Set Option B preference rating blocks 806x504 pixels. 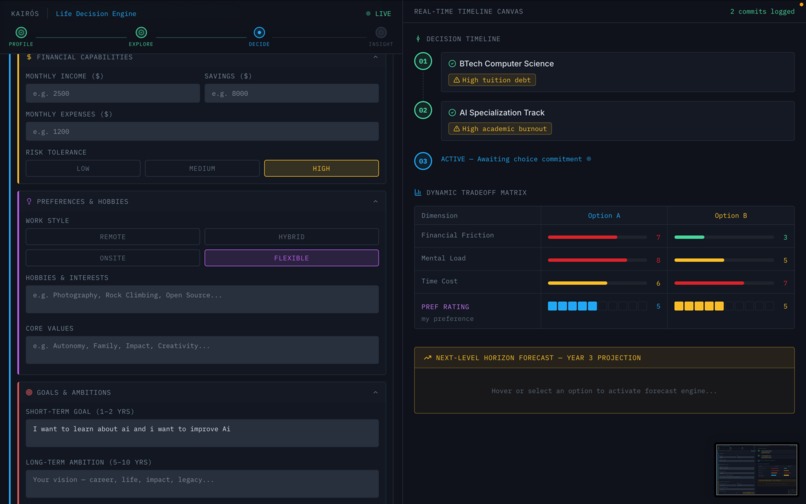[724, 306]
